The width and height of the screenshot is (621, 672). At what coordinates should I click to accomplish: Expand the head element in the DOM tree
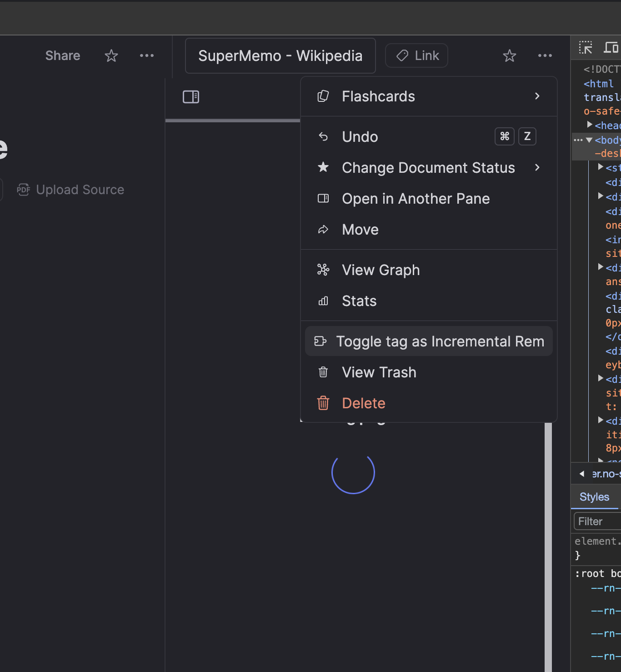click(x=590, y=125)
